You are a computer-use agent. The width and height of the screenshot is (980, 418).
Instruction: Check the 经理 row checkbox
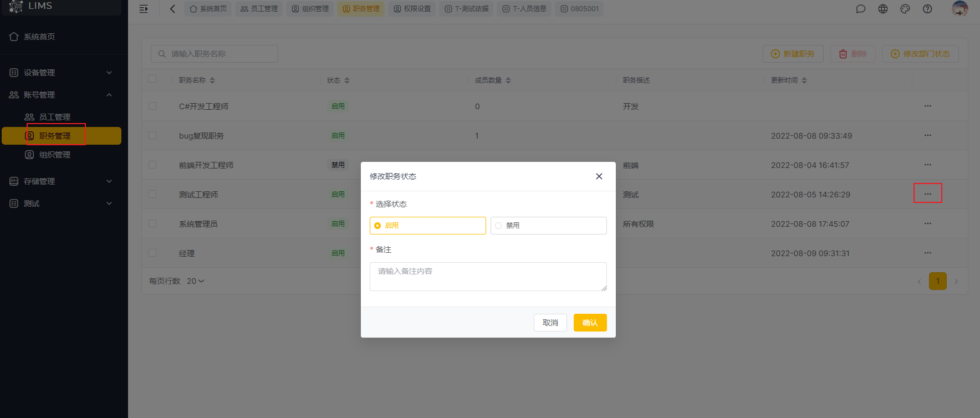pos(152,253)
